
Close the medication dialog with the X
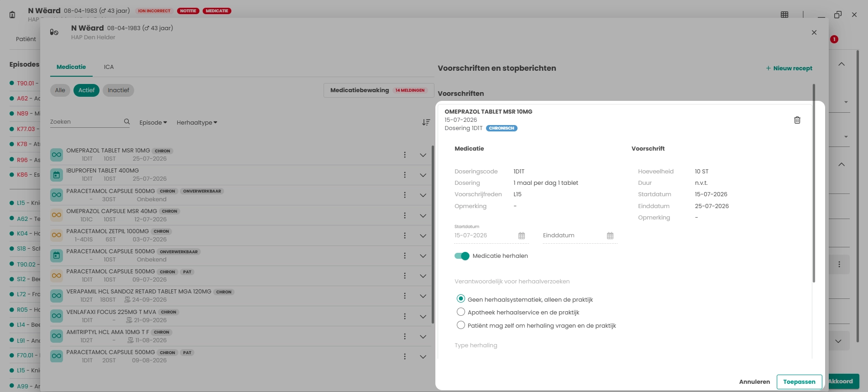(x=814, y=32)
